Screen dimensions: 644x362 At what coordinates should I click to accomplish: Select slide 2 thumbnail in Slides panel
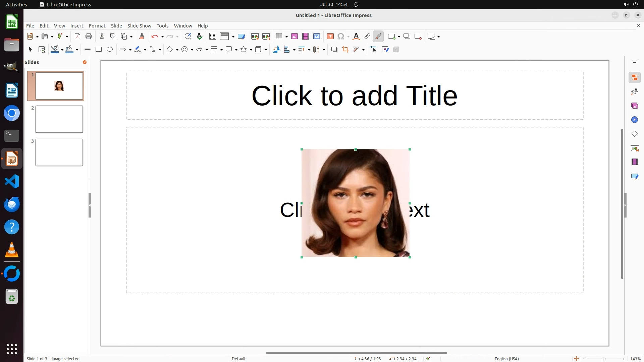pyautogui.click(x=59, y=119)
